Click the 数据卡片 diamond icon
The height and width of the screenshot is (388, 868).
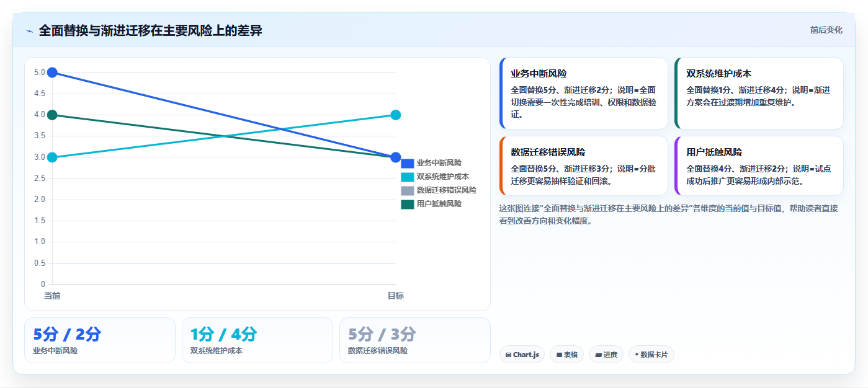(637, 355)
